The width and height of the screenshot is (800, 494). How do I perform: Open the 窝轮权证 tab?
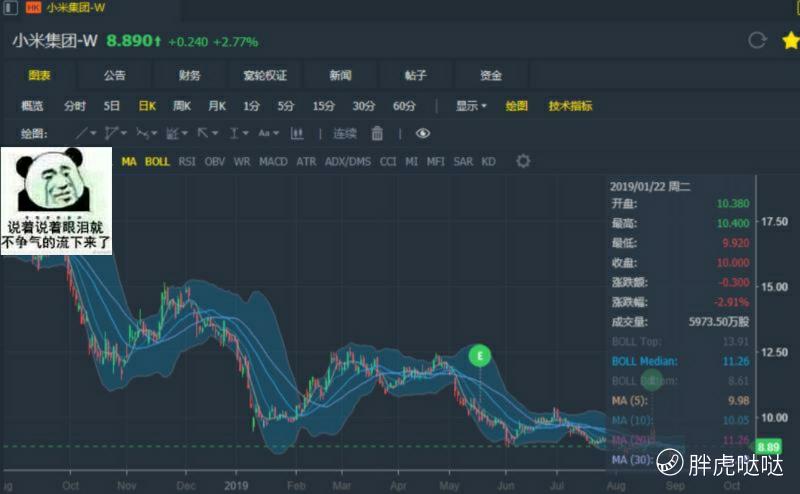(265, 76)
